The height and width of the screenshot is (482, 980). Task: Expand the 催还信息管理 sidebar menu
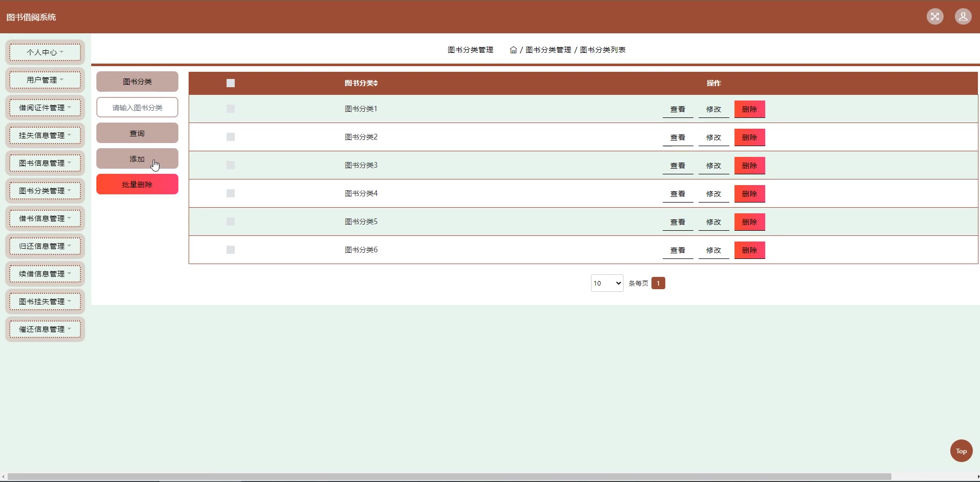[45, 329]
